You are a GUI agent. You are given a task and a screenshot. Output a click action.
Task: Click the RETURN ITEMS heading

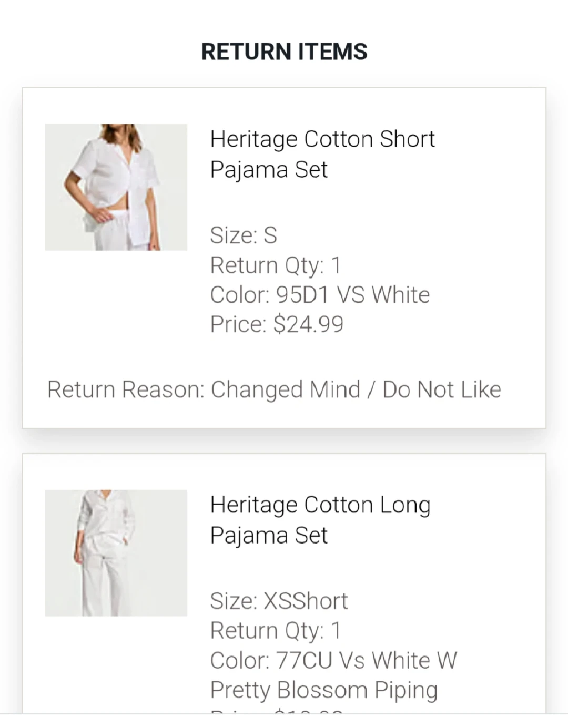(284, 52)
